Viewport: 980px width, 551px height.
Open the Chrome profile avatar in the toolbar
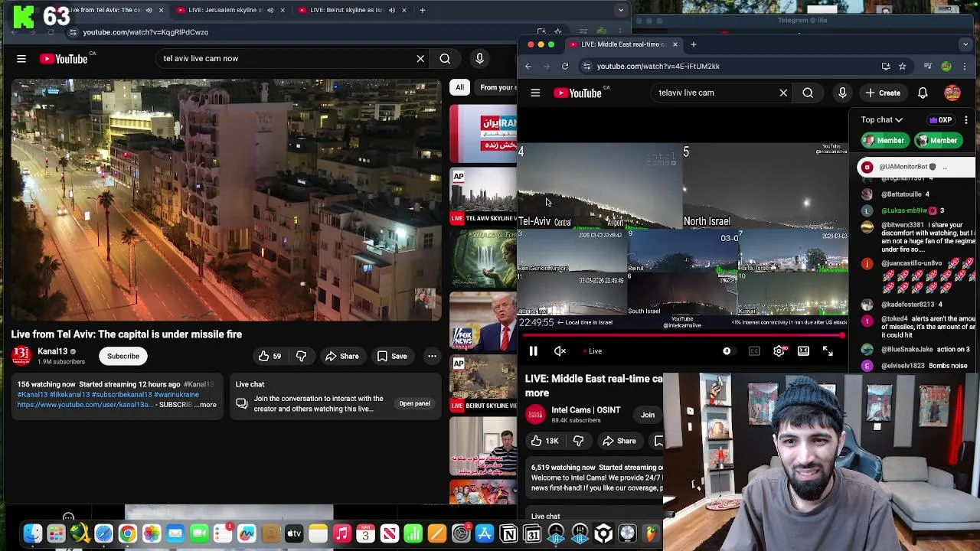946,66
